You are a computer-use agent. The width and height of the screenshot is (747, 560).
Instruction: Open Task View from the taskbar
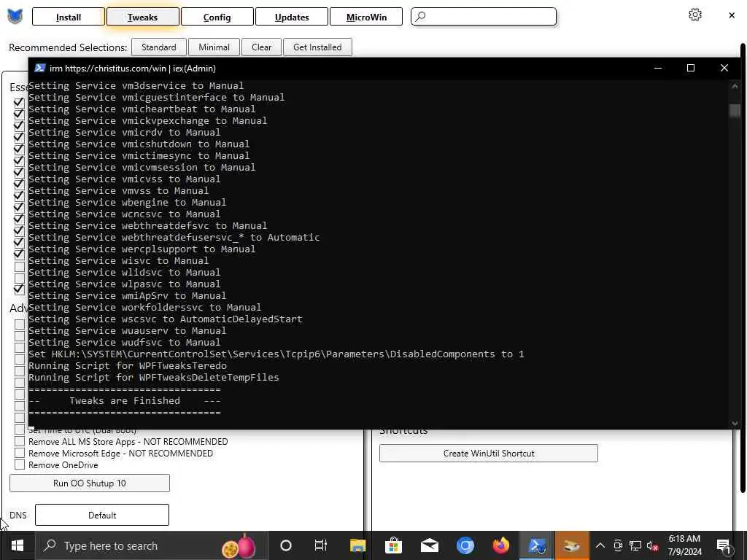(x=321, y=545)
